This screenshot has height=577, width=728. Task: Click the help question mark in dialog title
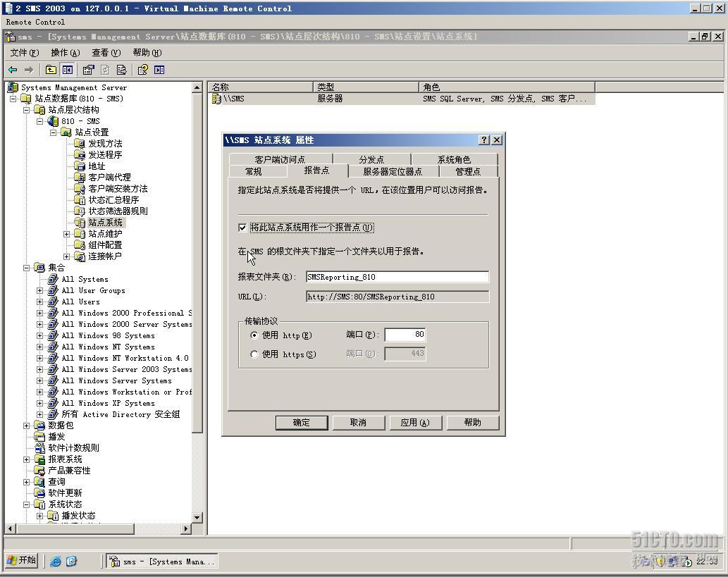click(483, 139)
